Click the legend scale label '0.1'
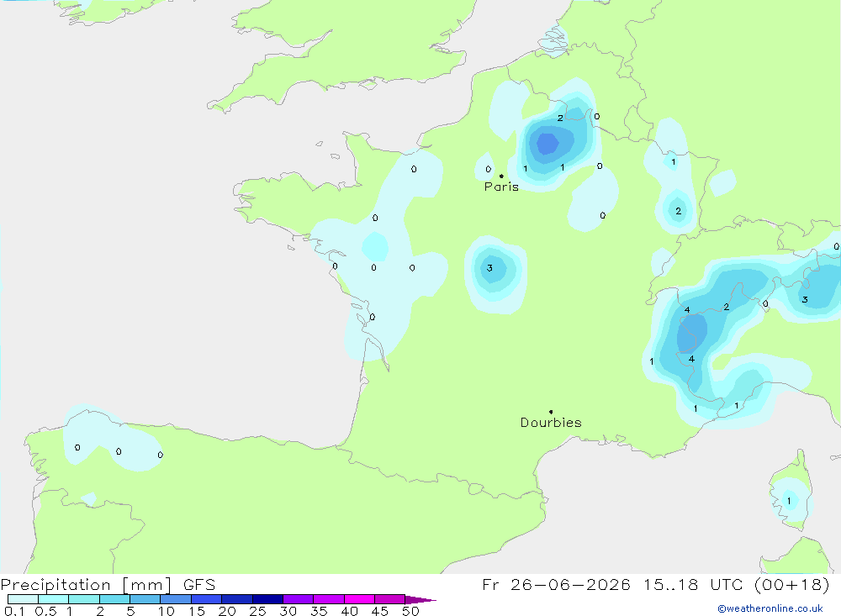 tap(14, 611)
